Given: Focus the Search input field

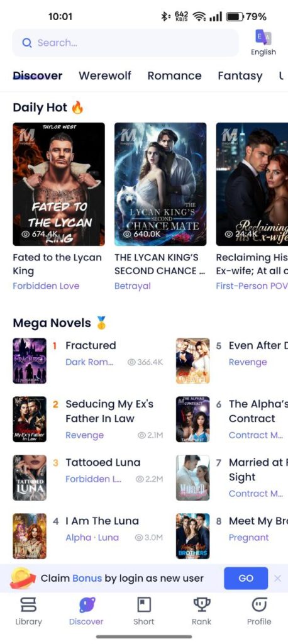Looking at the screenshot, I should (125, 43).
